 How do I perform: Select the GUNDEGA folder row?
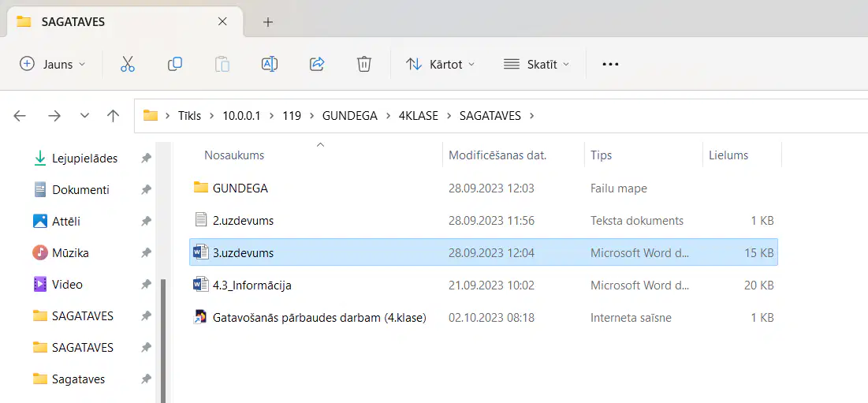[483, 188]
